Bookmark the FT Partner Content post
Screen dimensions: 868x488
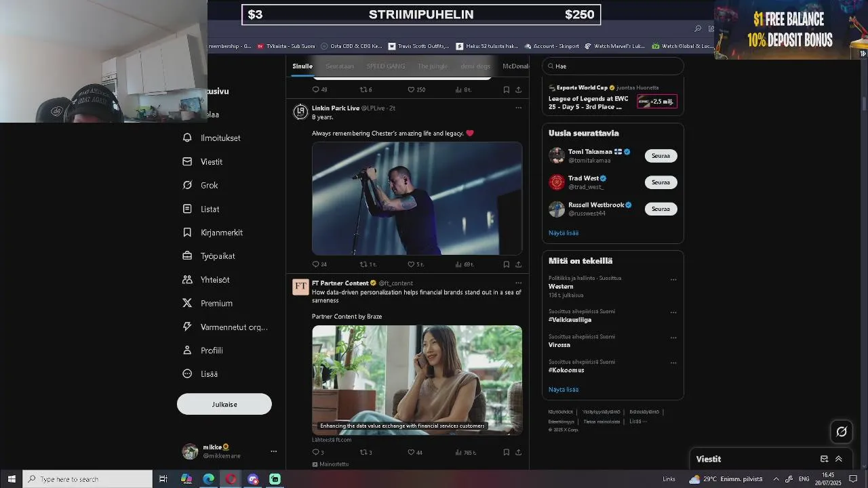pyautogui.click(x=506, y=452)
